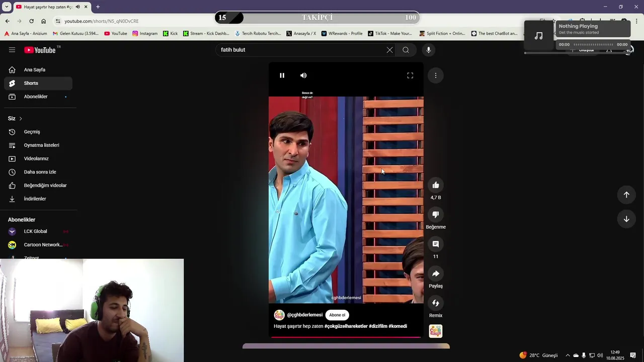Reload the current page
Image resolution: width=644 pixels, height=362 pixels.
(31, 21)
